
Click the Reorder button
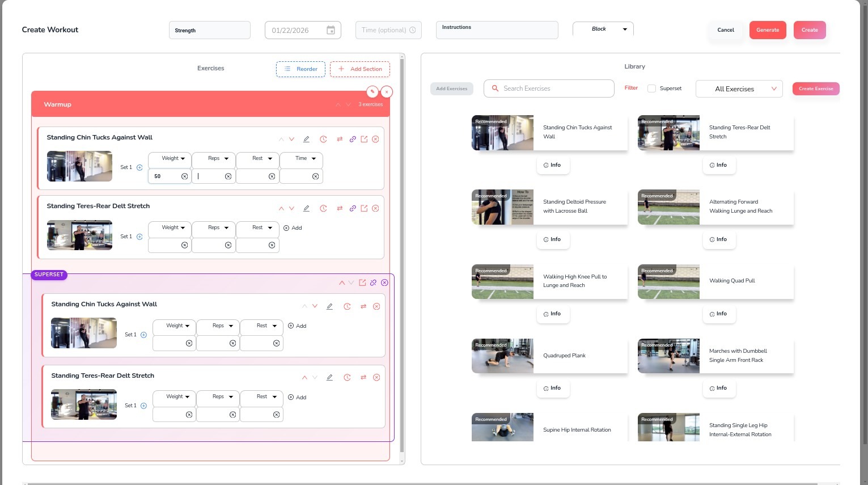tap(300, 69)
